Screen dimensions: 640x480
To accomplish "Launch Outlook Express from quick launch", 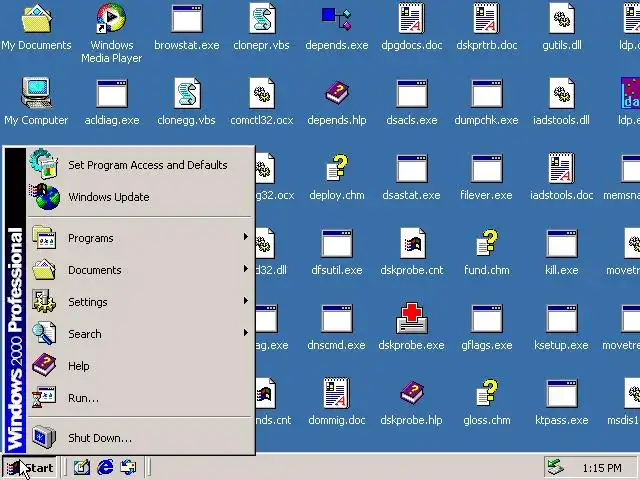I will [128, 468].
